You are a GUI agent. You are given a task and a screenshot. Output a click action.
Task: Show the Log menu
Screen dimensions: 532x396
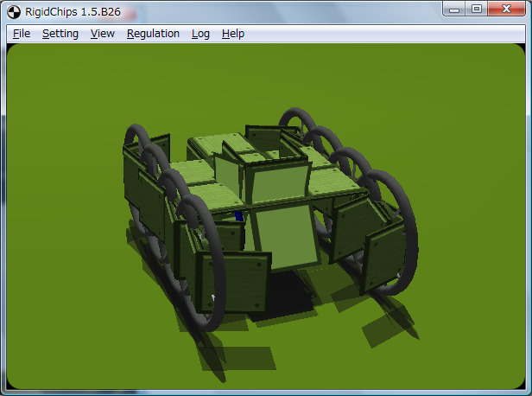[x=200, y=34]
